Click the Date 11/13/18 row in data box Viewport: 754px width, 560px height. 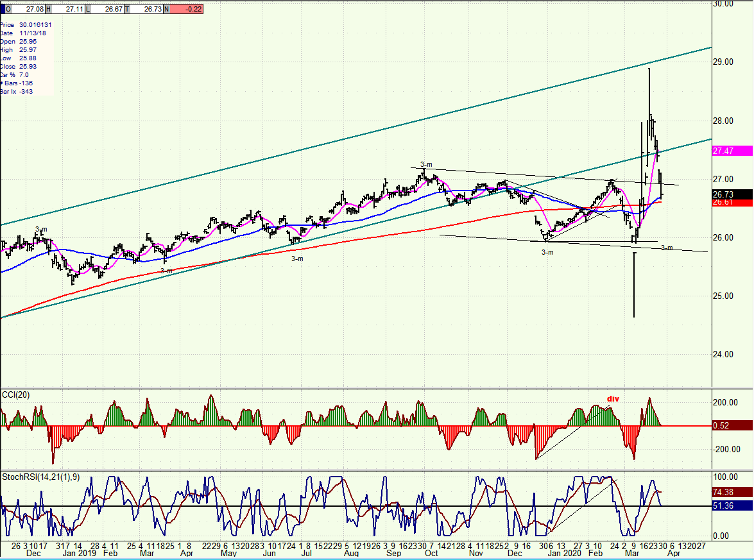26,33
